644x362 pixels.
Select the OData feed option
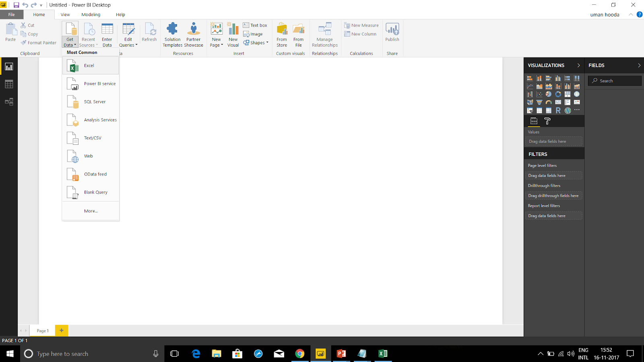pyautogui.click(x=91, y=174)
